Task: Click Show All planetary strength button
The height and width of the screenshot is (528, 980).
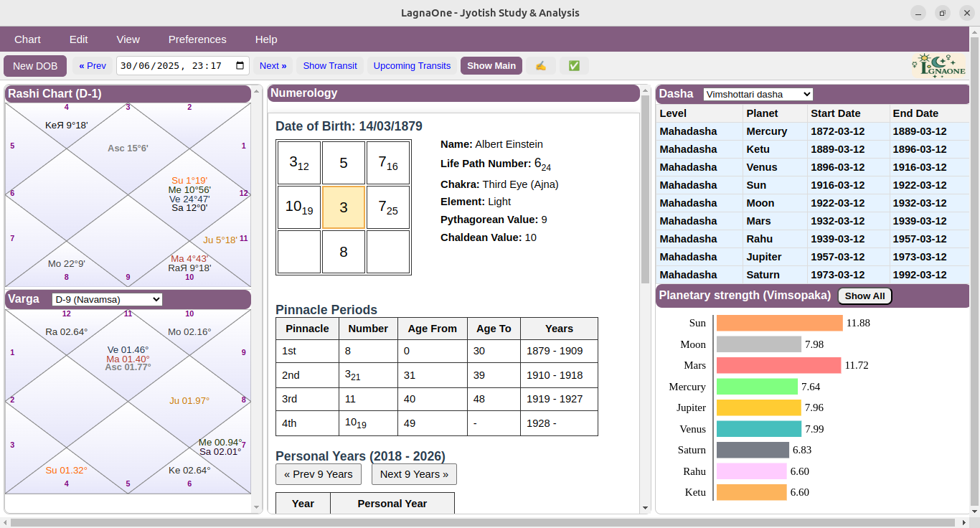Action: [864, 296]
